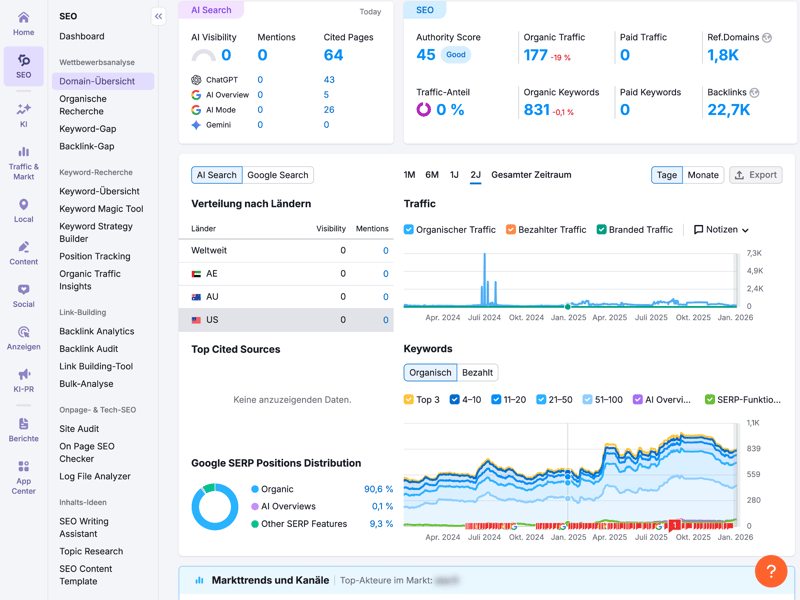Open the Home icon in sidebar
The image size is (800, 600).
click(x=23, y=18)
